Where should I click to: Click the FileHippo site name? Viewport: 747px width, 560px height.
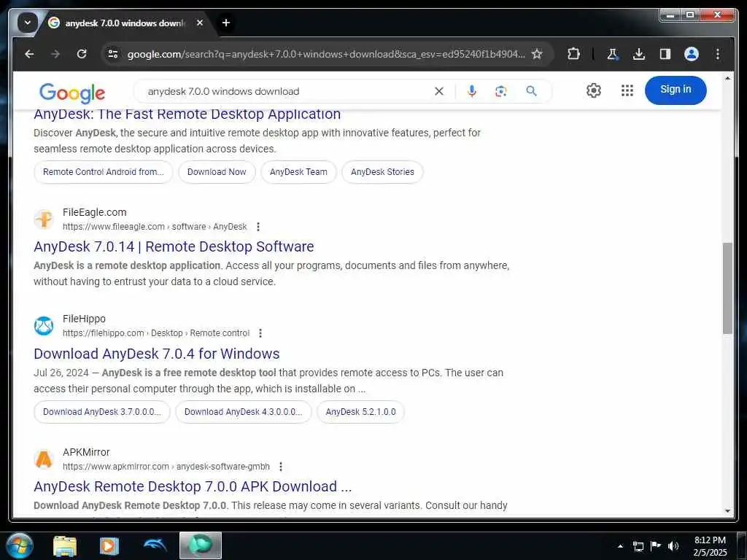(x=84, y=319)
